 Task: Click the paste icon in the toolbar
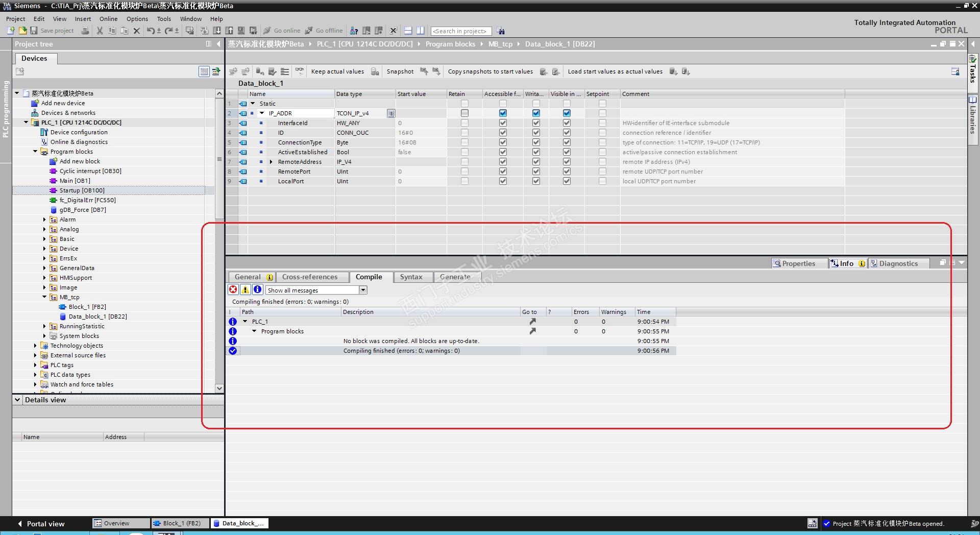[x=124, y=31]
